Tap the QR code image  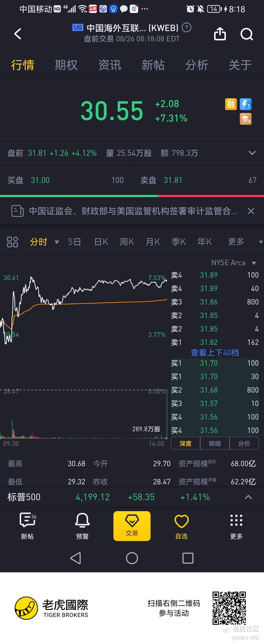229,608
